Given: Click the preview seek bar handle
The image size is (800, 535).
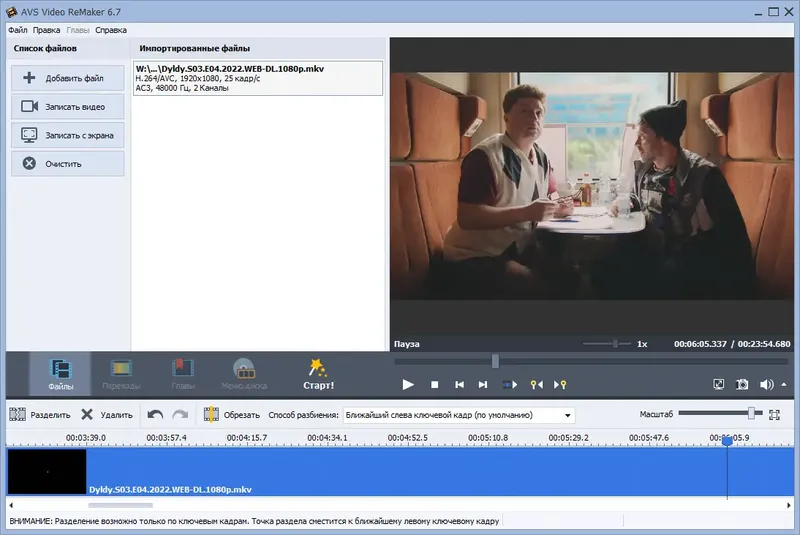Looking at the screenshot, I should tap(495, 361).
